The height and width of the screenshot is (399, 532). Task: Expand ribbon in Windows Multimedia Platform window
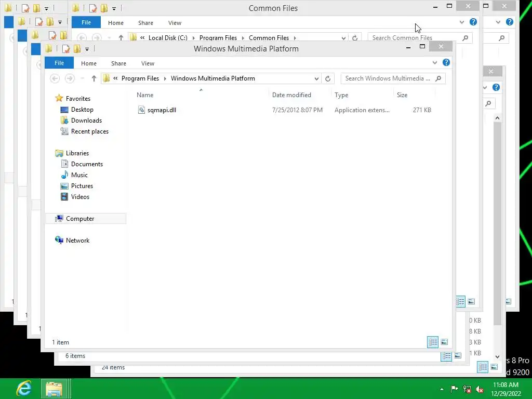coord(435,62)
